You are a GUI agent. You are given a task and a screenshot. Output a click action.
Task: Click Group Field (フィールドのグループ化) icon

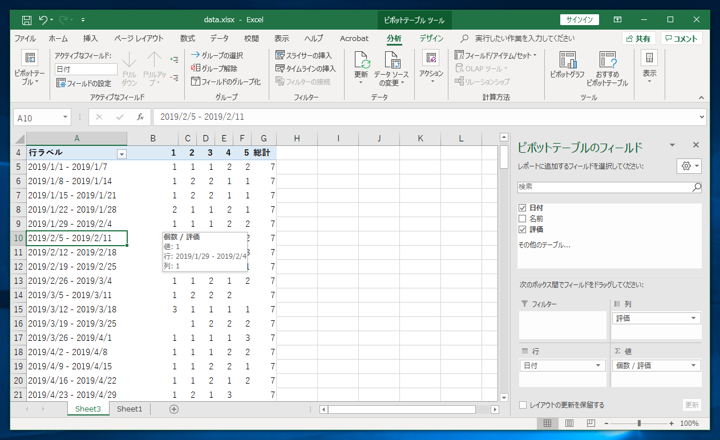pyautogui.click(x=195, y=81)
